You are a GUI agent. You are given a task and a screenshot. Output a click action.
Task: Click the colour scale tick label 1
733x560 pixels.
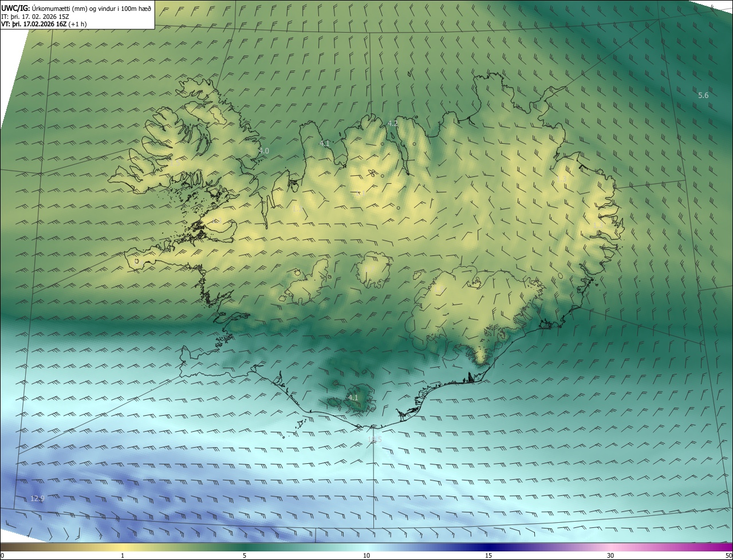click(x=123, y=555)
